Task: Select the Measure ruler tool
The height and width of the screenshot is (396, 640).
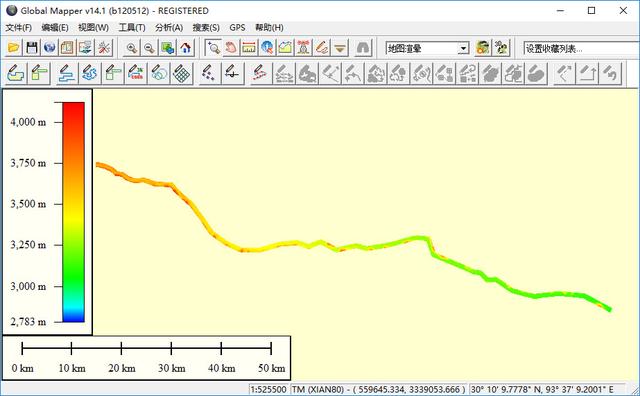Action: 249,48
